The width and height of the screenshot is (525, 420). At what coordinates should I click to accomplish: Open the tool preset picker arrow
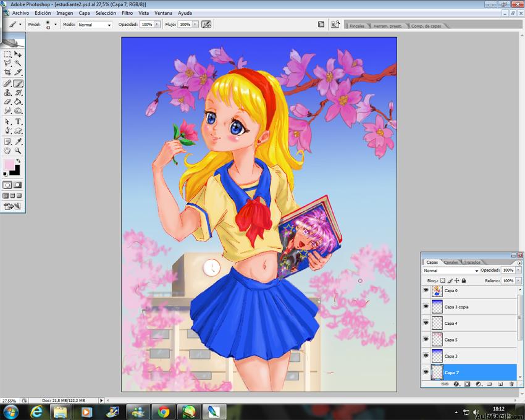point(20,25)
